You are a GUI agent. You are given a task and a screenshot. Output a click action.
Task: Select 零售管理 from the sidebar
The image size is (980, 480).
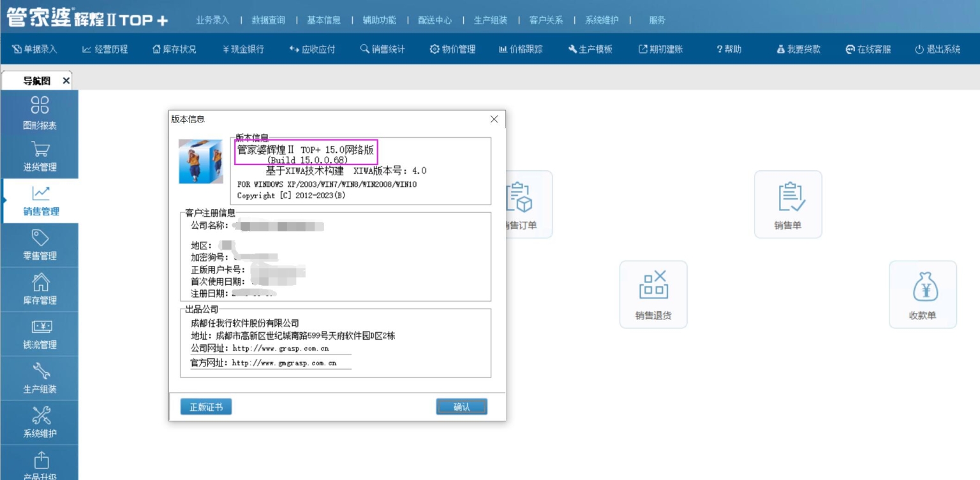[40, 245]
